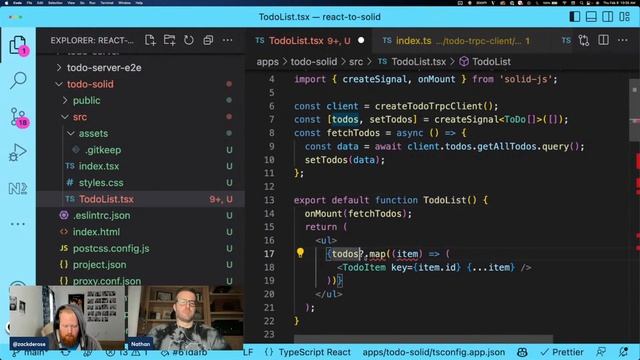Open changes compare icon in editor toolbar
Image resolution: width=640 pixels, height=360 pixels.
click(x=584, y=40)
